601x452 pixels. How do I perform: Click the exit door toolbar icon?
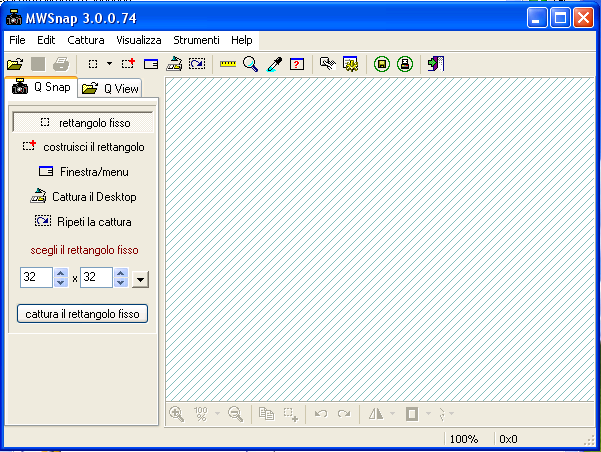[x=435, y=64]
